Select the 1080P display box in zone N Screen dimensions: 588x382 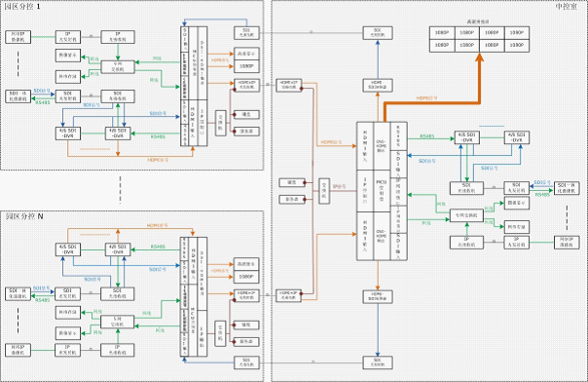pos(246,277)
